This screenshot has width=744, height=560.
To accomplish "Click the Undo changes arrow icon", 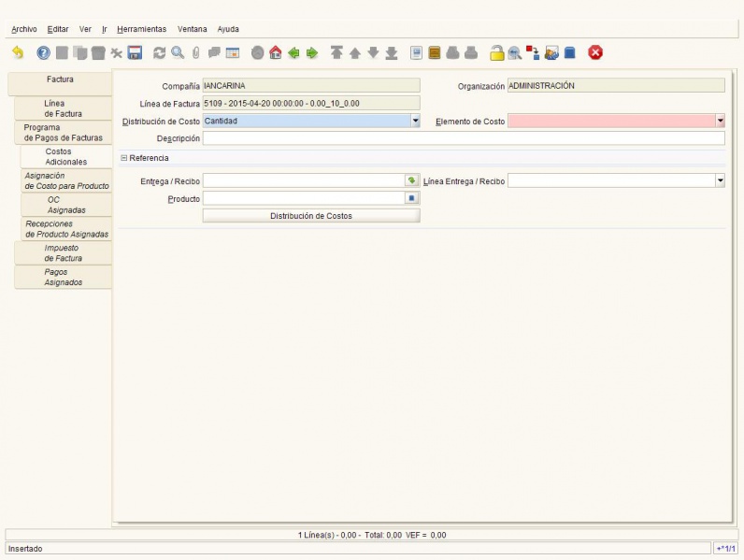I will pos(18,52).
